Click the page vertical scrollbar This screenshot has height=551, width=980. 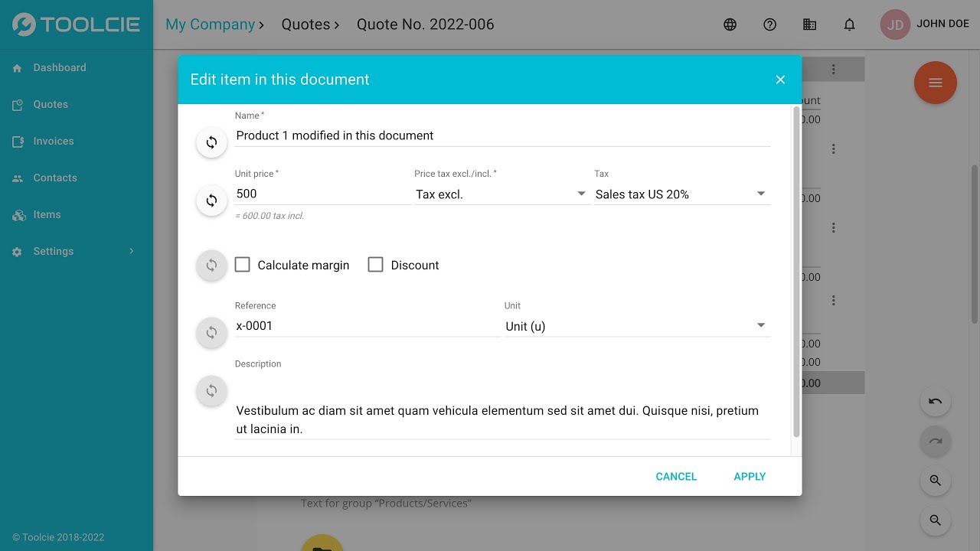pyautogui.click(x=975, y=243)
